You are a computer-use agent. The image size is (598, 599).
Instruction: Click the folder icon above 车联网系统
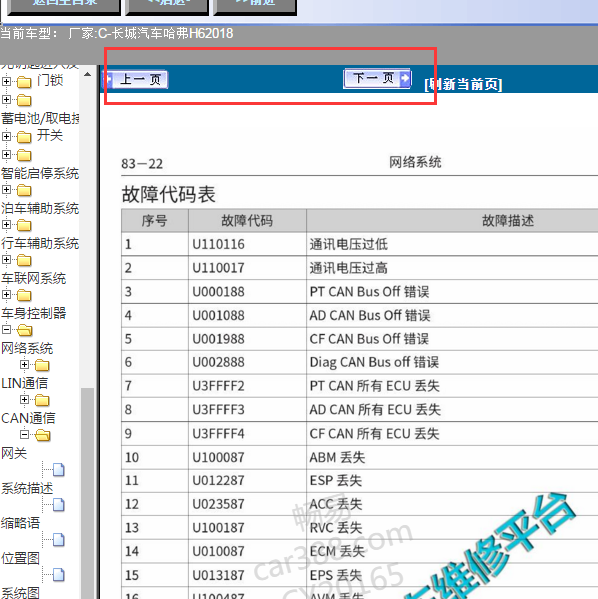[x=24, y=260]
